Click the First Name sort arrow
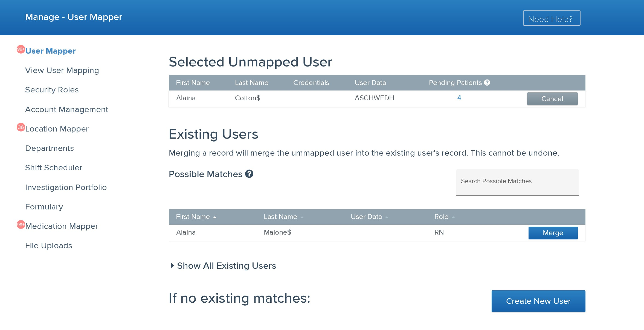 (215, 217)
